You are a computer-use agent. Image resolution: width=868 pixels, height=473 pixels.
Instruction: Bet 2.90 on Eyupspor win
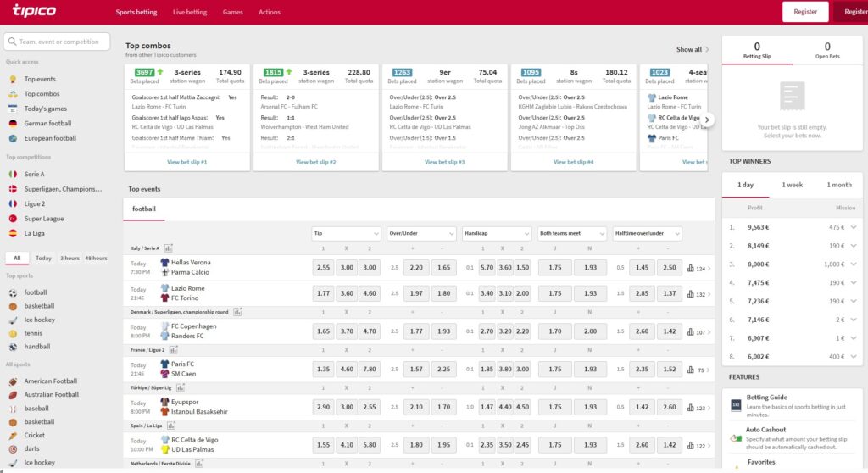(323, 407)
